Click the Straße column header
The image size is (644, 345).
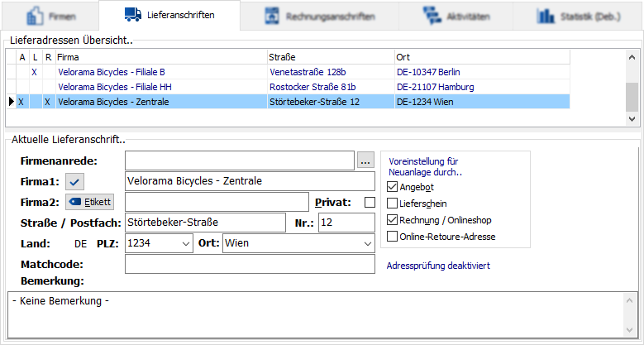tap(331, 57)
